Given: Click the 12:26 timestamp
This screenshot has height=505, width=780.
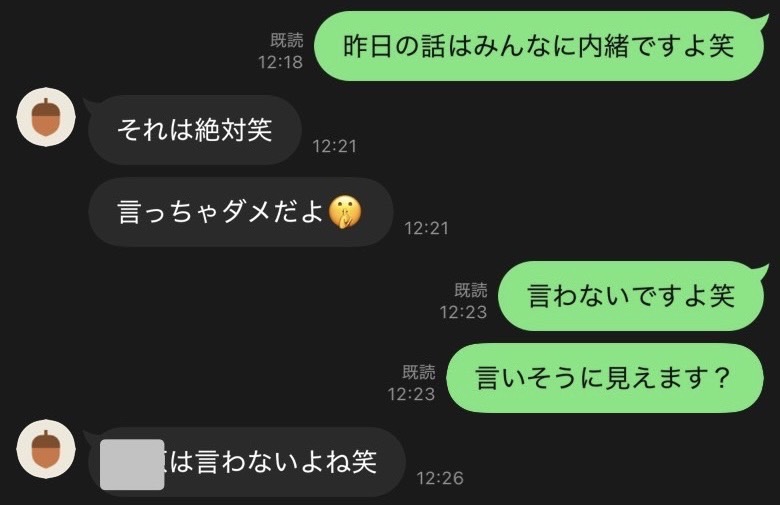Looking at the screenshot, I should click(x=440, y=478).
